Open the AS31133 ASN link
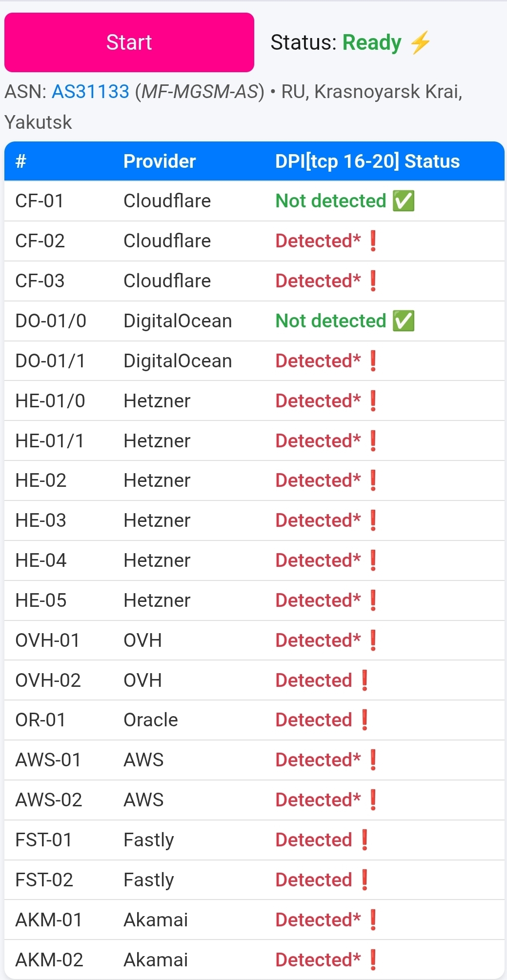Viewport: 507px width, 980px height. pyautogui.click(x=90, y=92)
